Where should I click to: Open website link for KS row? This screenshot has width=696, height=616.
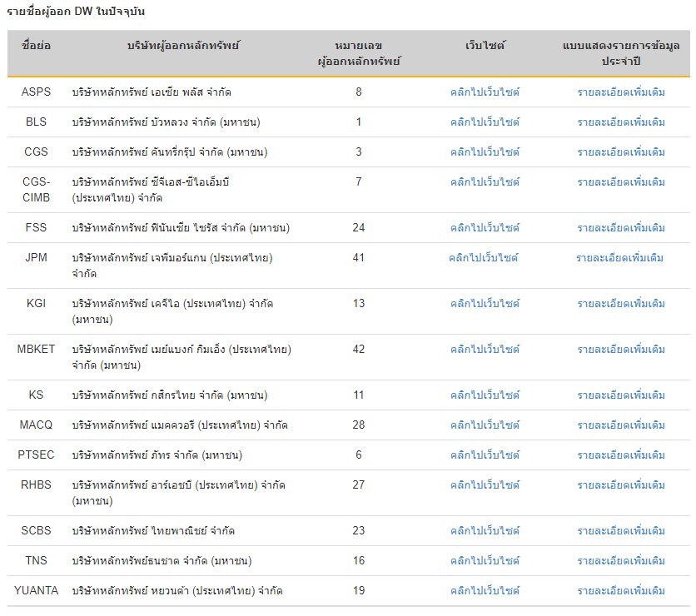pyautogui.click(x=485, y=395)
